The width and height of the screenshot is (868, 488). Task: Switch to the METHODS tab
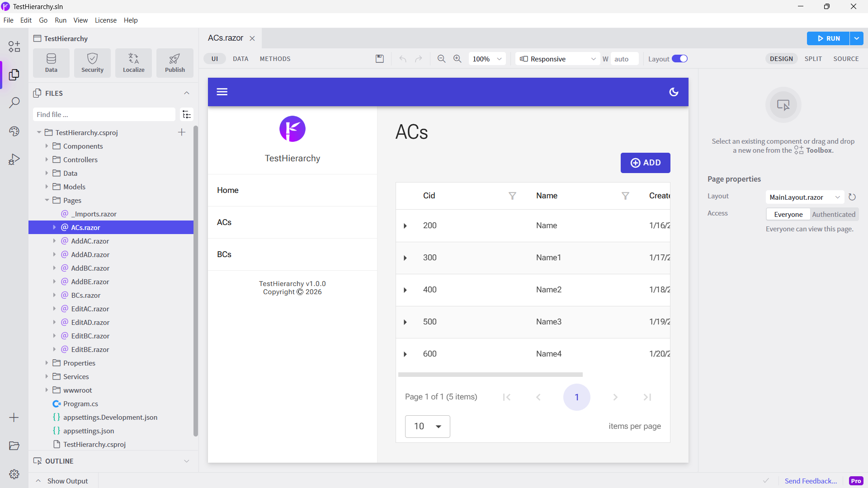pyautogui.click(x=275, y=59)
